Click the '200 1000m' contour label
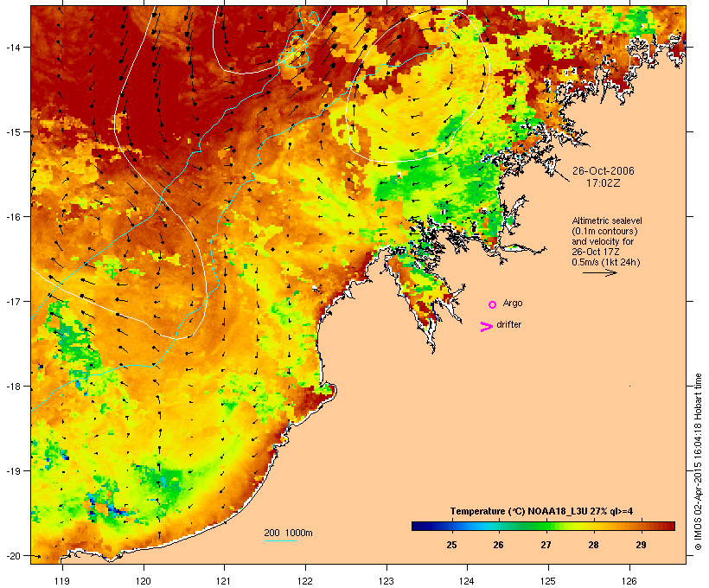Image resolution: width=709 pixels, height=588 pixels. (288, 533)
